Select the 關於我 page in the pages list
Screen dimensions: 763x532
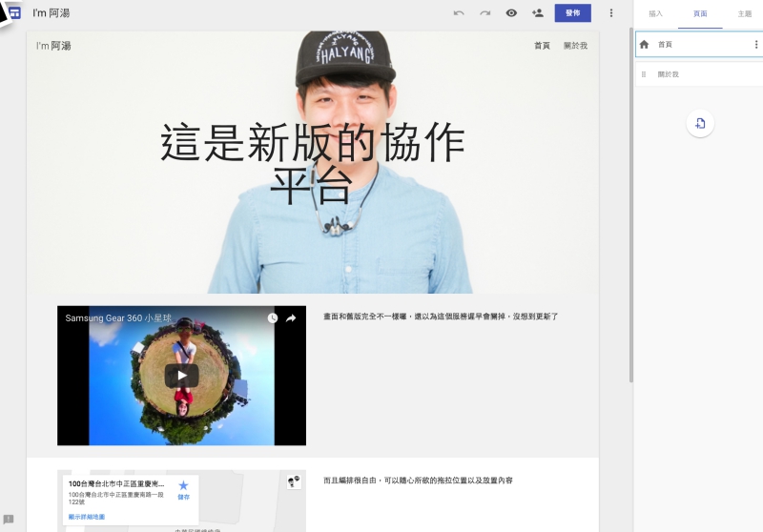pos(699,74)
